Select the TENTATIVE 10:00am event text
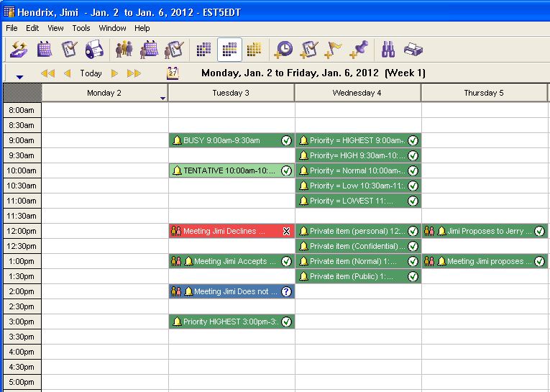This screenshot has width=550, height=392. coord(229,170)
